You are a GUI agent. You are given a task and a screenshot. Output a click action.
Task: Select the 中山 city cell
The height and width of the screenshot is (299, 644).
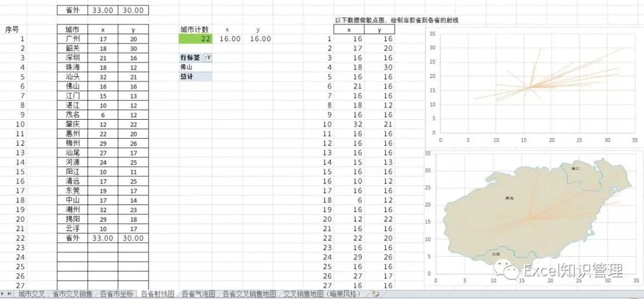click(72, 200)
